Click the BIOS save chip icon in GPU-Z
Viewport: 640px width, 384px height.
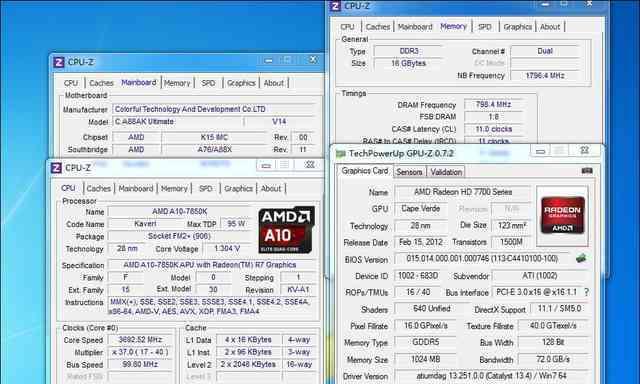[581, 258]
